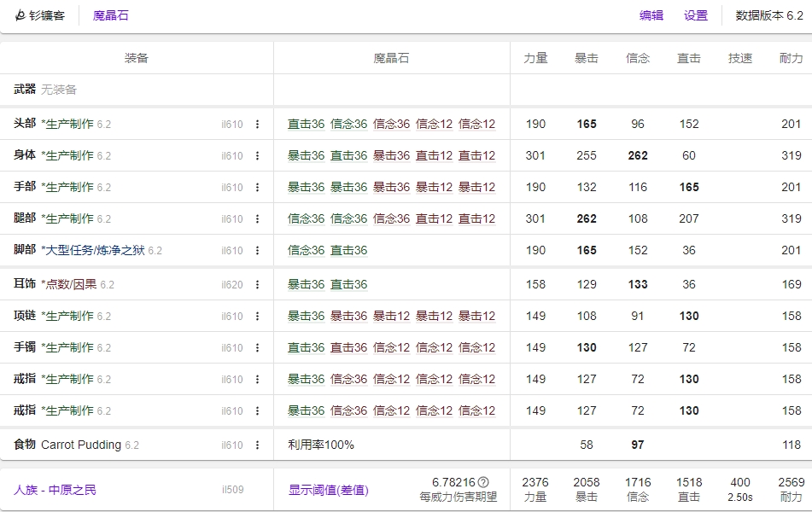Viewport: 812px width, 512px height.
Task: Open the options menu for the 手部 gear row
Action: tap(259, 187)
